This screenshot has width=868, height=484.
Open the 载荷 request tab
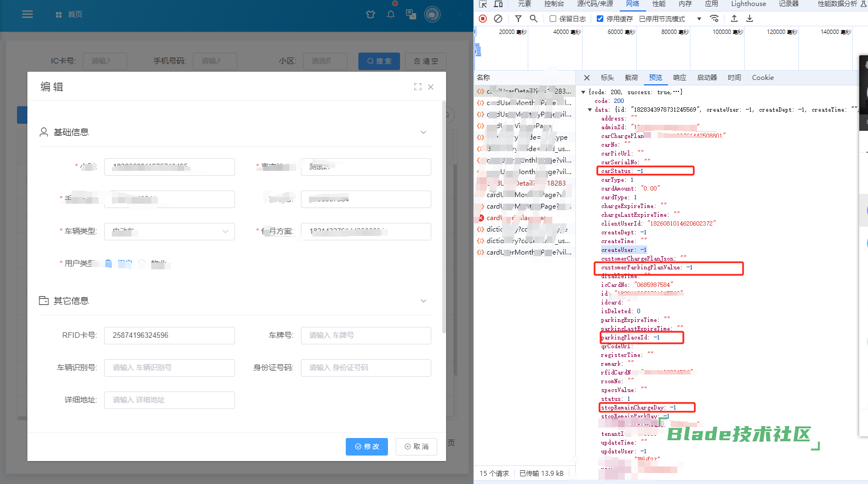(631, 78)
